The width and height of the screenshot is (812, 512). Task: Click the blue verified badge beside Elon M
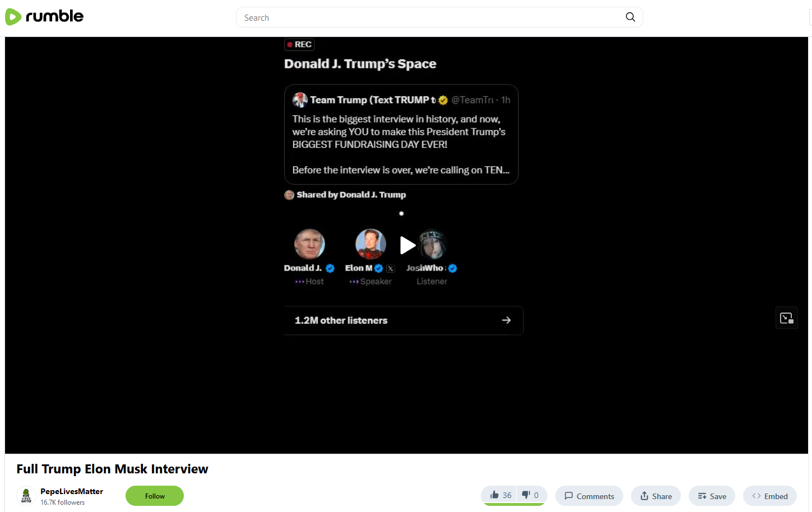[379, 268]
